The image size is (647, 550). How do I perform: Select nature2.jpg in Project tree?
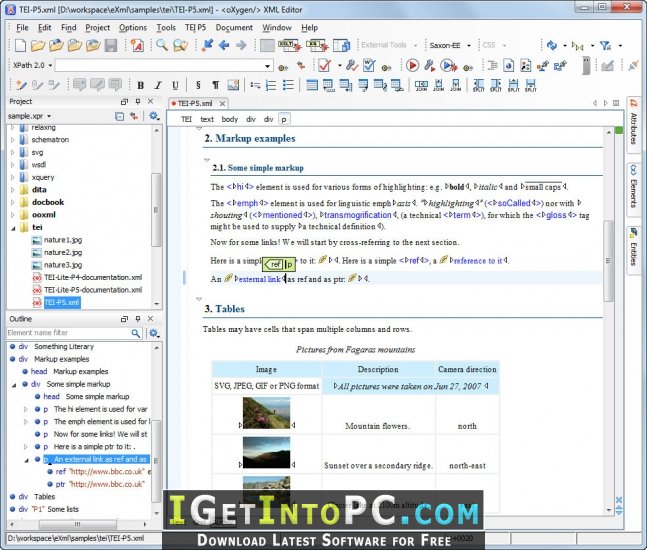coord(63,253)
